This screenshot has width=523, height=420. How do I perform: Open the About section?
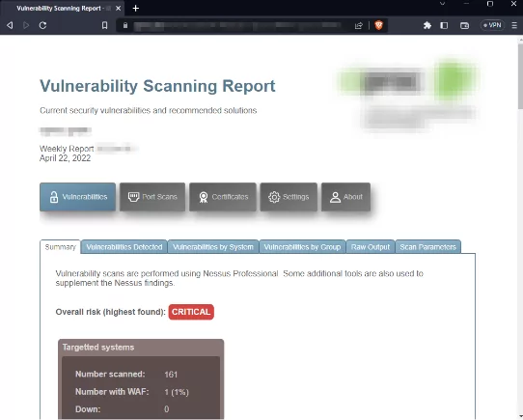(345, 197)
